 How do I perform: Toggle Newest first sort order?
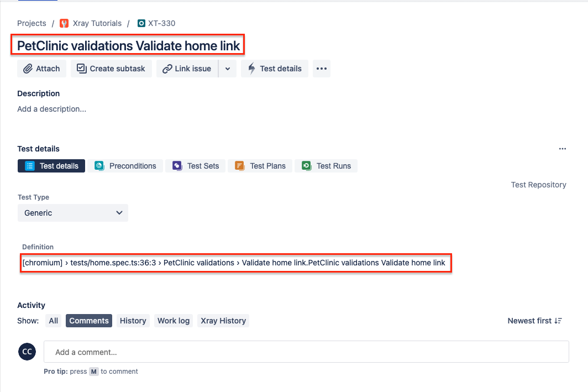(x=534, y=321)
